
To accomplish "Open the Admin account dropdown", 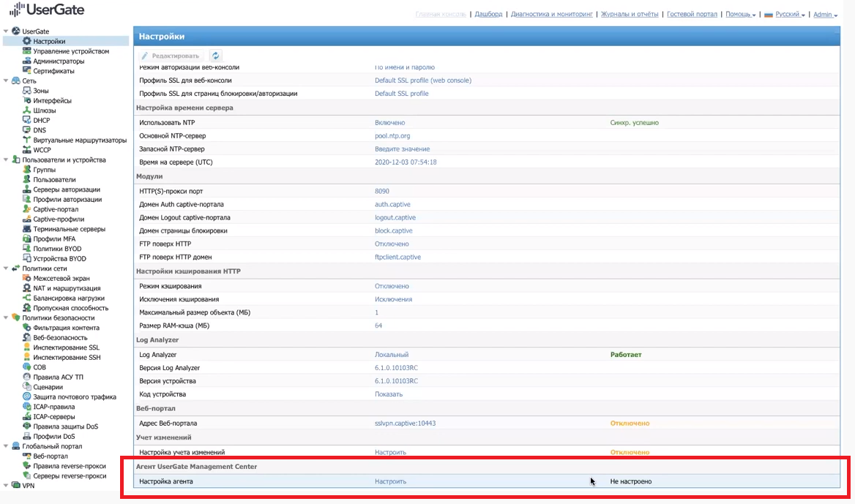I will pyautogui.click(x=825, y=14).
